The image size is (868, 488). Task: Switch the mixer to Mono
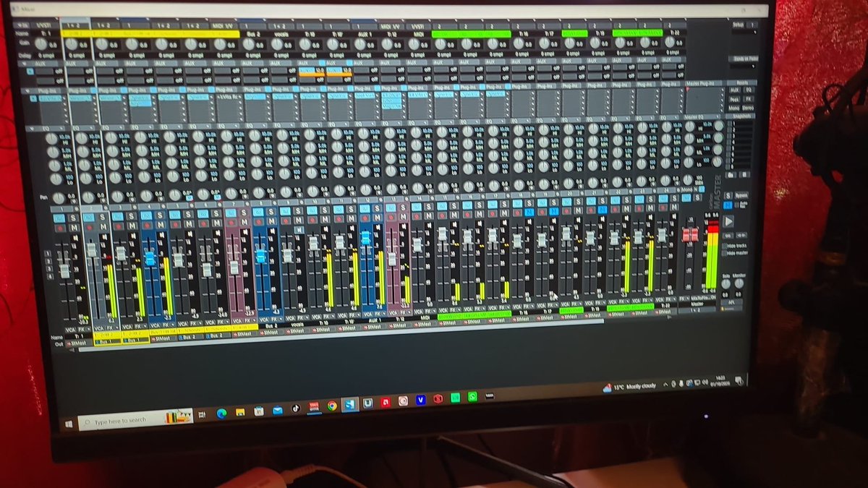pyautogui.click(x=734, y=108)
